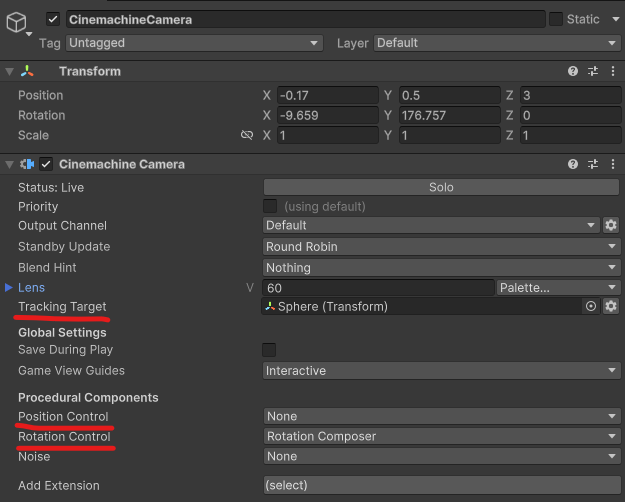Click the Rotation Control label
This screenshot has width=625, height=502.
[64, 436]
